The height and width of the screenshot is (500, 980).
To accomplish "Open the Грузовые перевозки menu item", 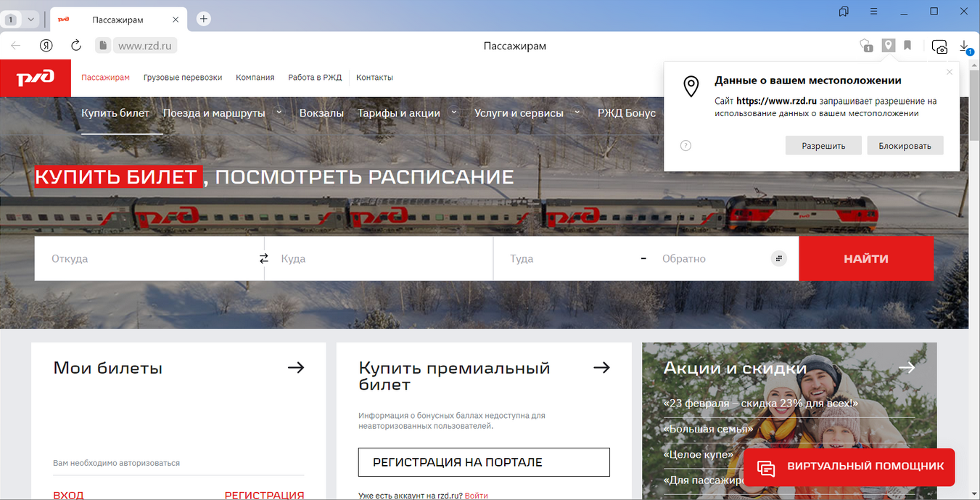I will 183,78.
